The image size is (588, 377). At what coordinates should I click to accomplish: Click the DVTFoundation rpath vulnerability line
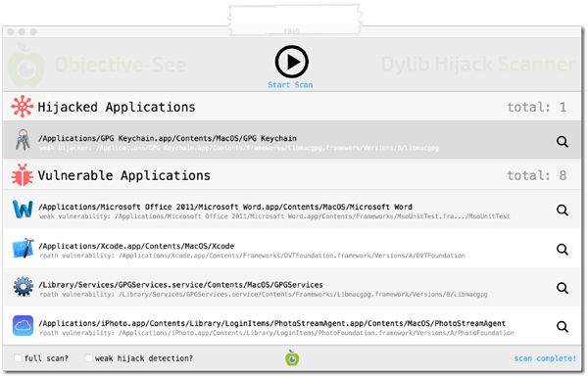pyautogui.click(x=252, y=256)
